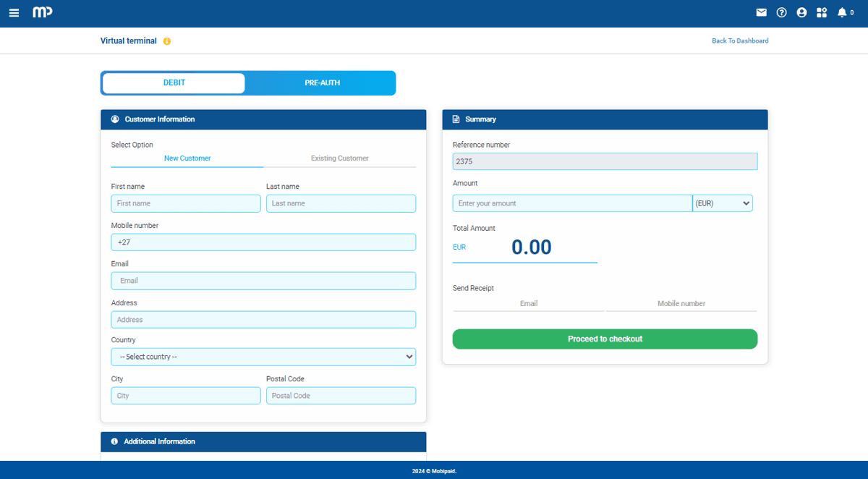Follow the Back To Dashboard link
868x479 pixels.
pos(740,41)
